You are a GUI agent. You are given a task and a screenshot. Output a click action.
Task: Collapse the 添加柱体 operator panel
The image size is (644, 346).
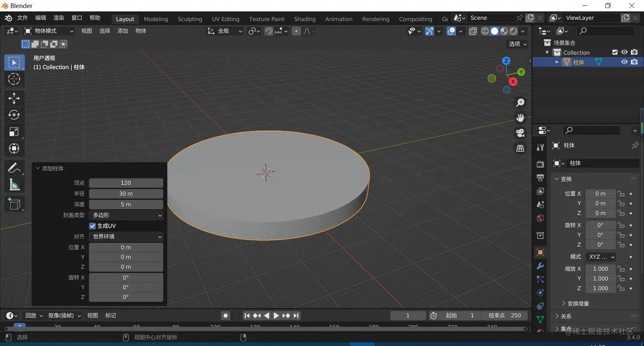pos(38,168)
